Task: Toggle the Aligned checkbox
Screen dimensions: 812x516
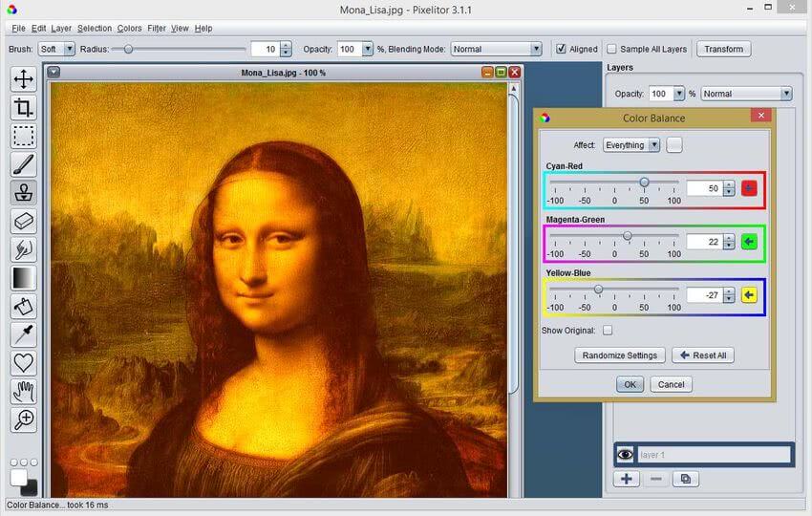Action: point(561,49)
